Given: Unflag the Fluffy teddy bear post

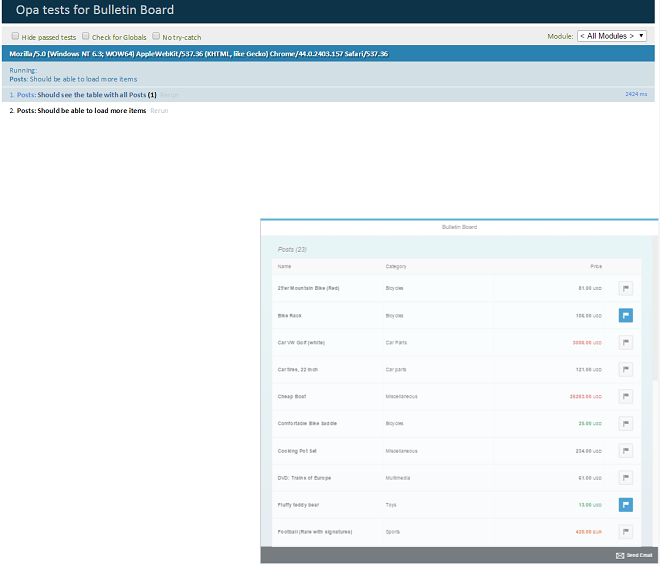Looking at the screenshot, I should tap(626, 505).
